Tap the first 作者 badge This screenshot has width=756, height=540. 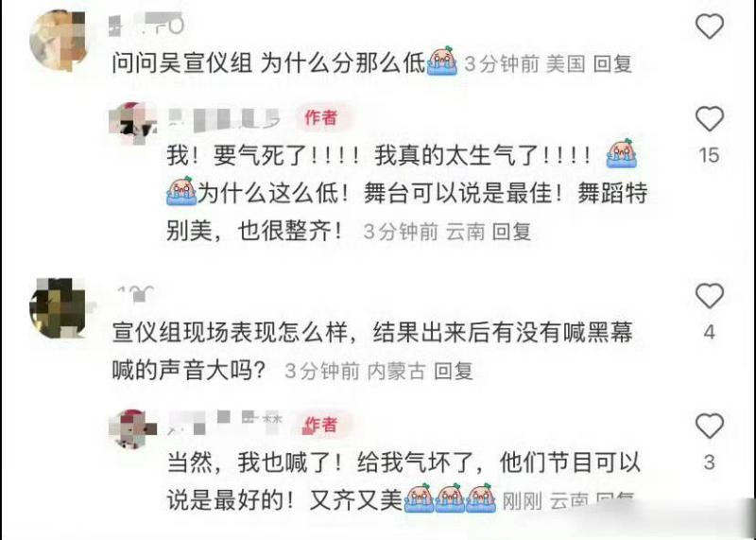[320, 117]
